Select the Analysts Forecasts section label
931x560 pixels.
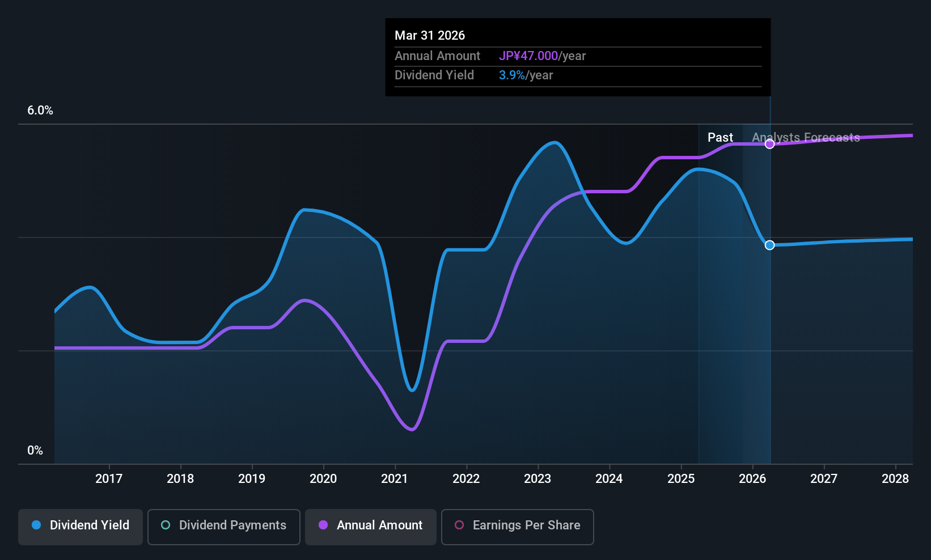pyautogui.click(x=806, y=137)
